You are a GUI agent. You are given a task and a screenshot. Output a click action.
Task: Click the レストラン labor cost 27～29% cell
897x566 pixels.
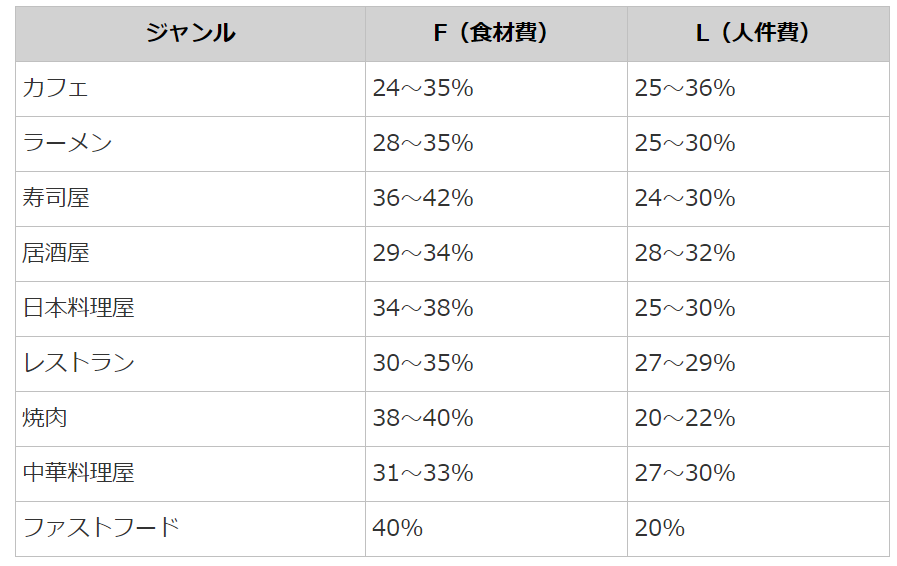685,363
